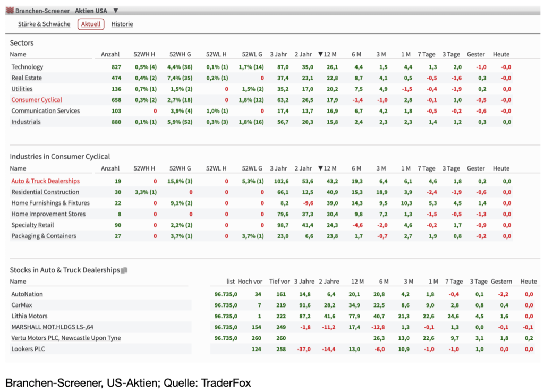This screenshot has width=544, height=392.
Task: Click Auto & Truck 3 Jahr value 102,6
Action: tap(281, 181)
